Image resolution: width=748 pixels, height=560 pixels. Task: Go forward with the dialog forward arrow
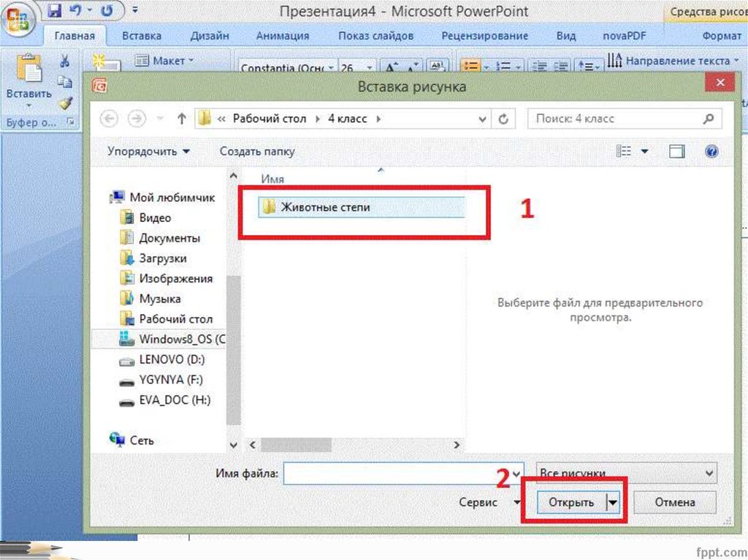coord(137,118)
